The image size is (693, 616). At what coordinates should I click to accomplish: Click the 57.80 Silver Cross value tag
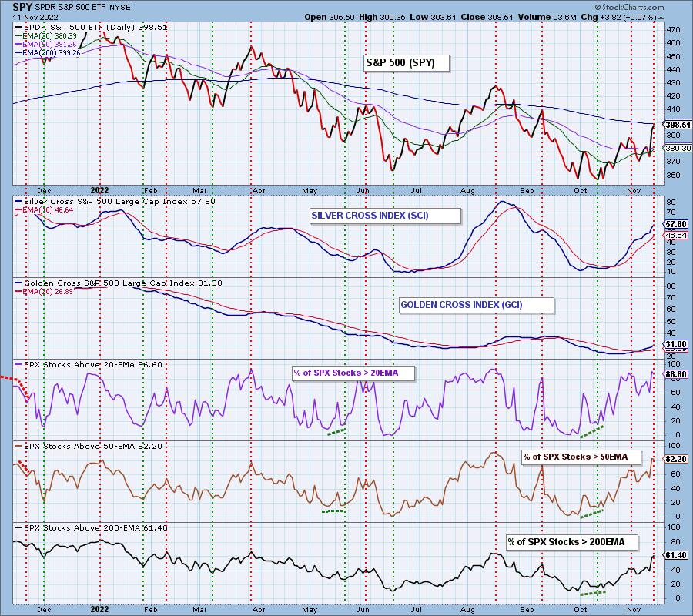pyautogui.click(x=676, y=225)
